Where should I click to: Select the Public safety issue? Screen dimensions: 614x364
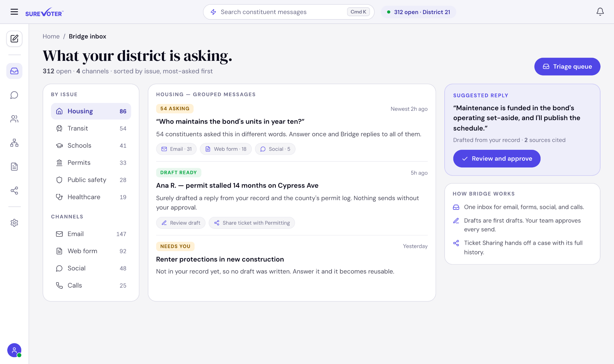pyautogui.click(x=91, y=180)
